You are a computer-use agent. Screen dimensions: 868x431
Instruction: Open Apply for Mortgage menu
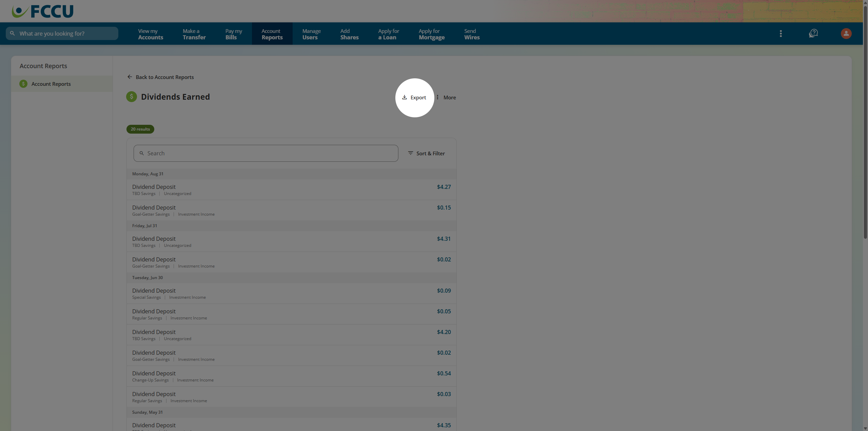[432, 34]
